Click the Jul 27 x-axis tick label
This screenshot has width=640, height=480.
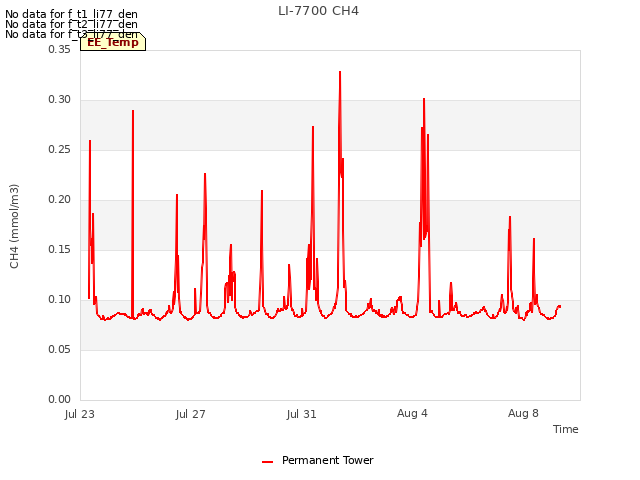pyautogui.click(x=191, y=414)
